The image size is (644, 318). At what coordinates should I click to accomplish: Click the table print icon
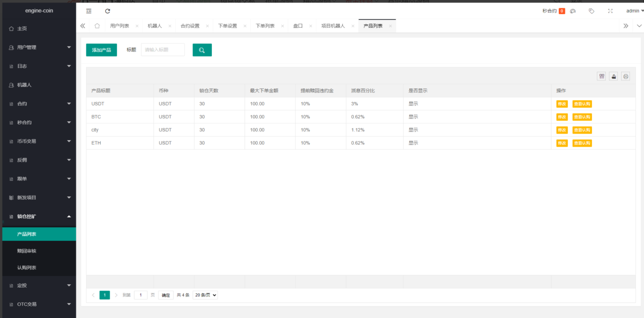(626, 76)
